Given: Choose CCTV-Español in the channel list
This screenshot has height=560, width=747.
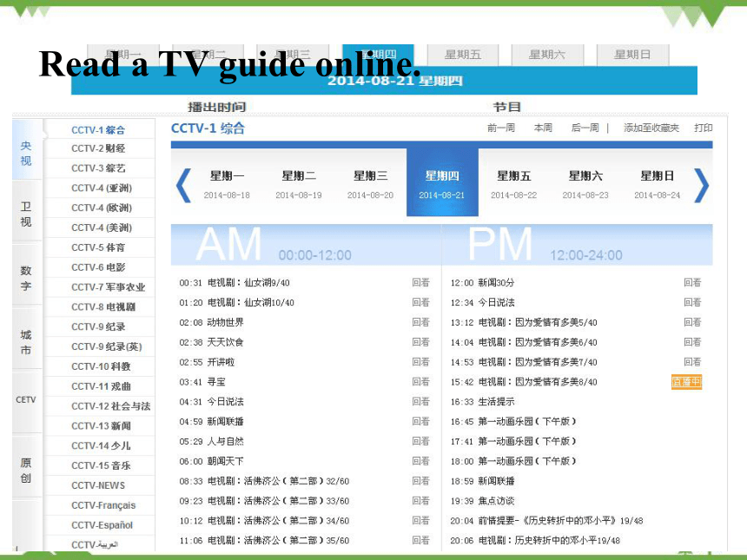Looking at the screenshot, I should pyautogui.click(x=102, y=526).
